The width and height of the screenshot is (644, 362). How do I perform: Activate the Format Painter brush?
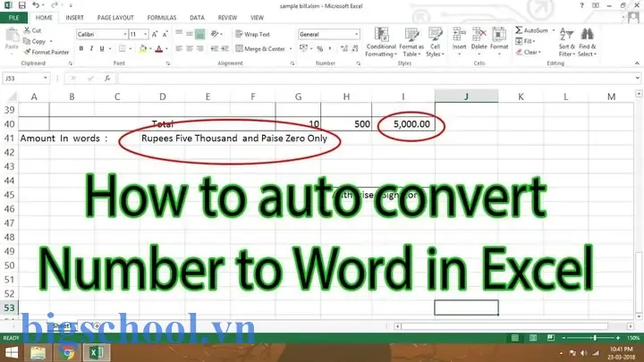(x=46, y=52)
